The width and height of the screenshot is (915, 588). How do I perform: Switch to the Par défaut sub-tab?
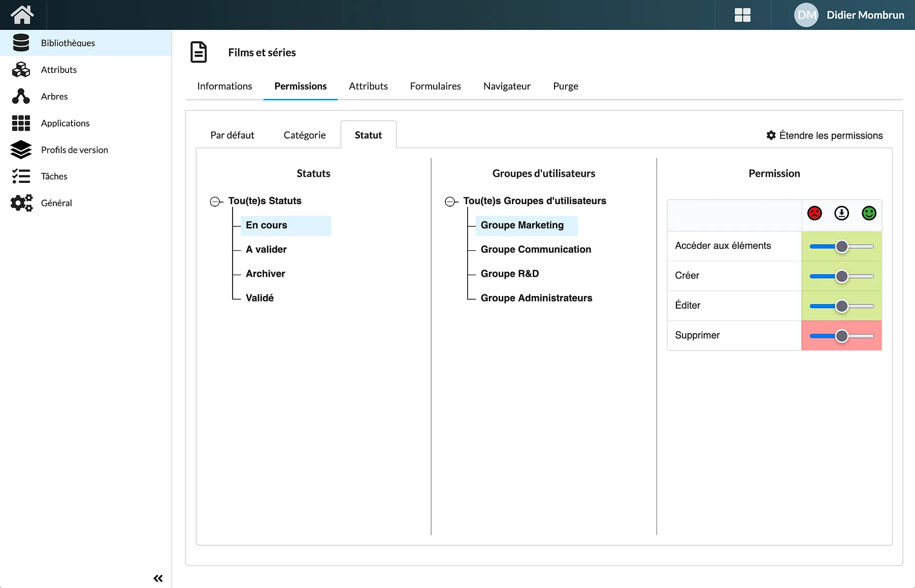pos(232,135)
